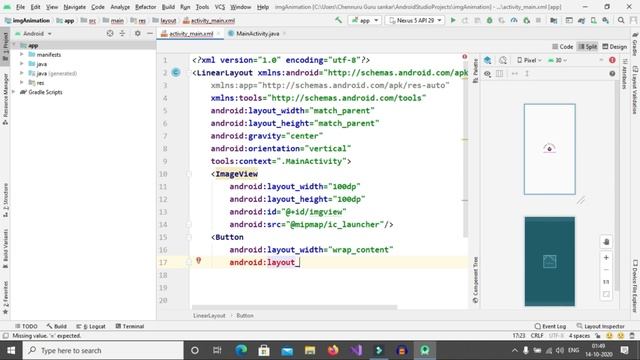Switch to the MainActivity.java tab
The width and height of the screenshot is (640, 360).
click(x=257, y=33)
